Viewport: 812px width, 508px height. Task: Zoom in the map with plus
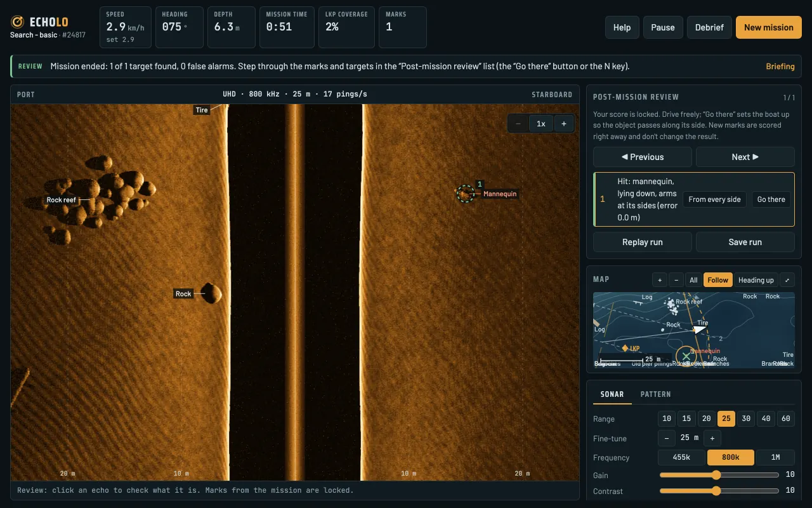(x=660, y=280)
